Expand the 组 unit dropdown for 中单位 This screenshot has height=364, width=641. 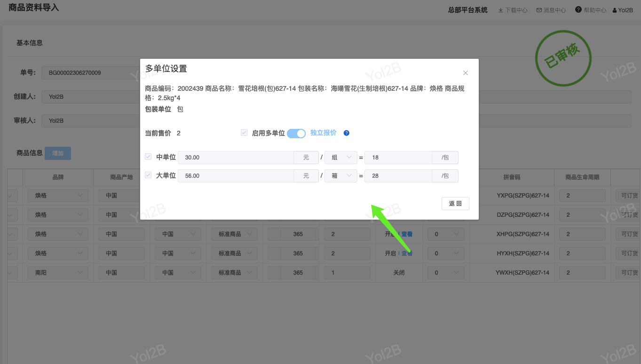pos(341,158)
